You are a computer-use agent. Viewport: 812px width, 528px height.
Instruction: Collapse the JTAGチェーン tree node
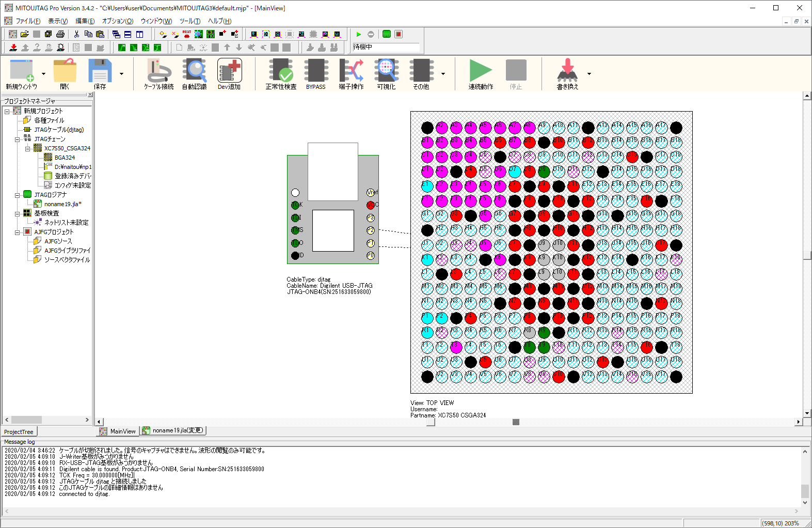pos(17,139)
